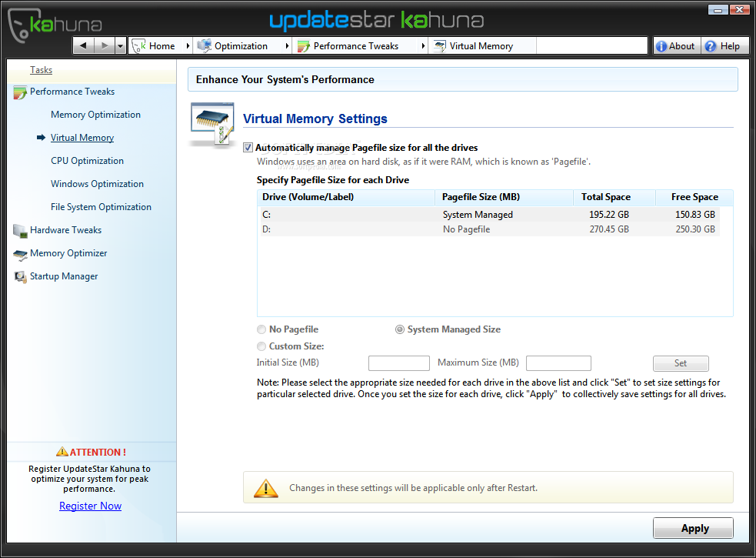
Task: Open the Help question mark icon
Action: [710, 46]
